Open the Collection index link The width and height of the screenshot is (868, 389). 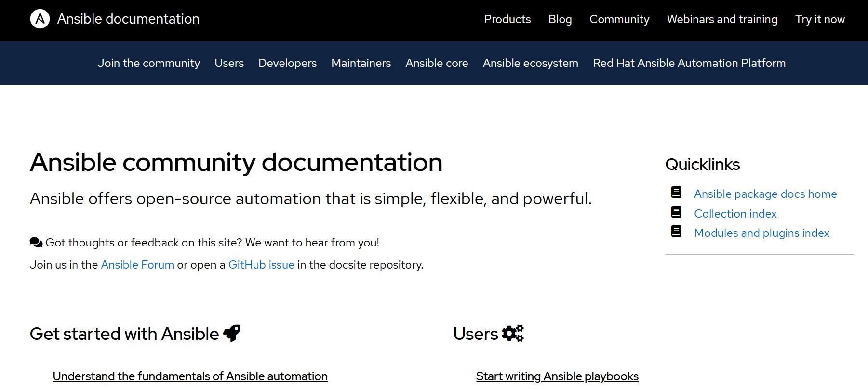(735, 214)
